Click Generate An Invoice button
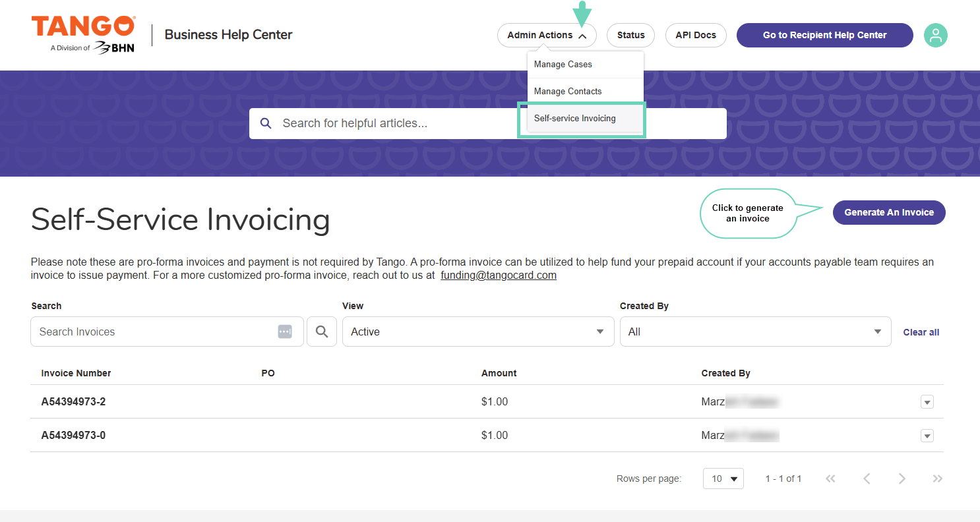 pos(888,212)
